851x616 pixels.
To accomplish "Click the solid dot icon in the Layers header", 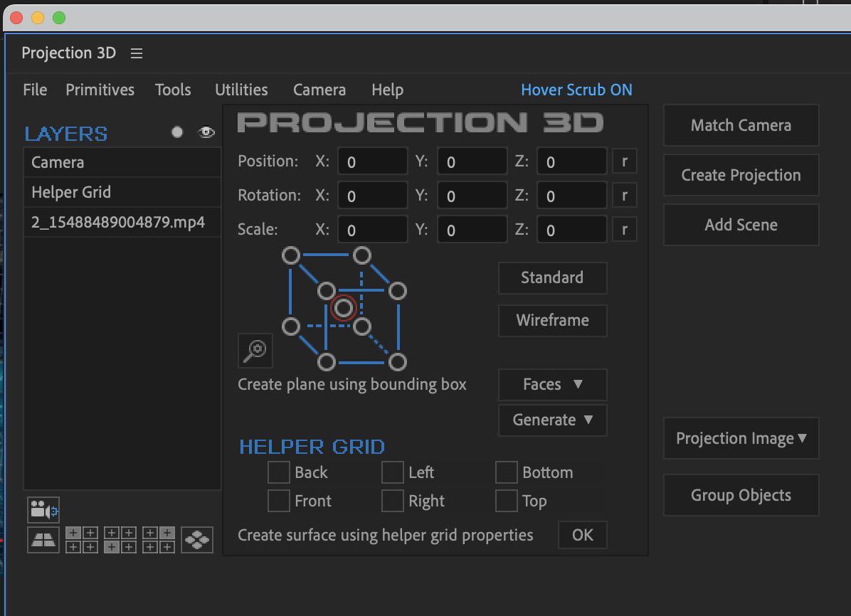I will click(x=177, y=132).
